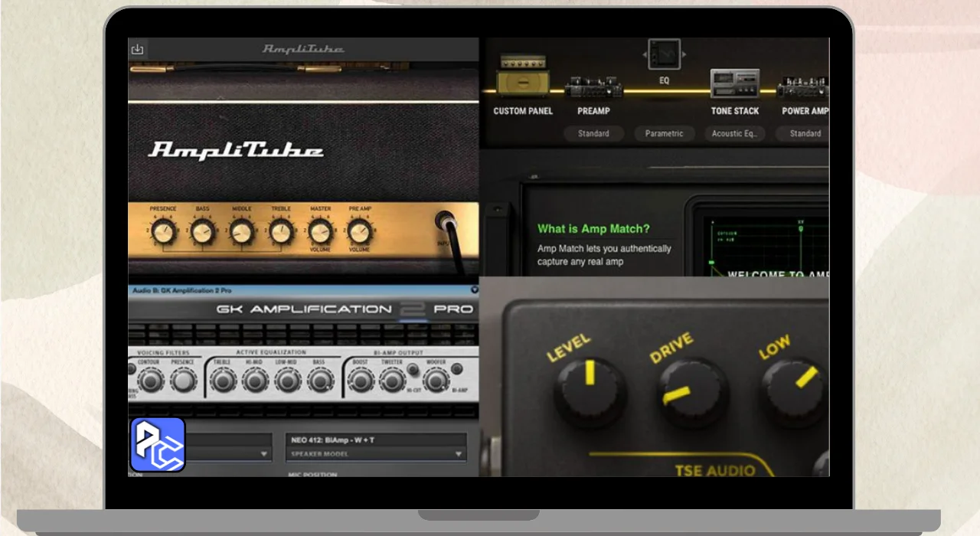The height and width of the screenshot is (536, 980).
Task: Click the Treble knob on the AmpliTube amp
Action: pos(281,231)
